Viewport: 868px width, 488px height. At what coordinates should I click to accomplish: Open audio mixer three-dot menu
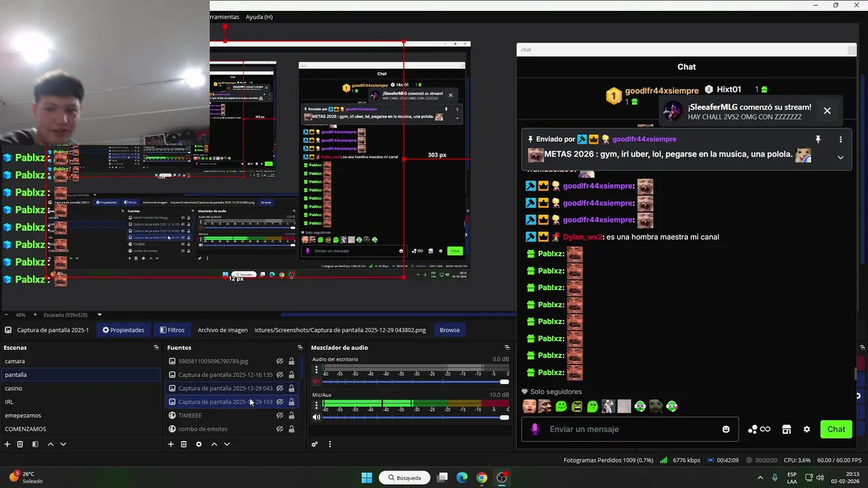pyautogui.click(x=330, y=444)
